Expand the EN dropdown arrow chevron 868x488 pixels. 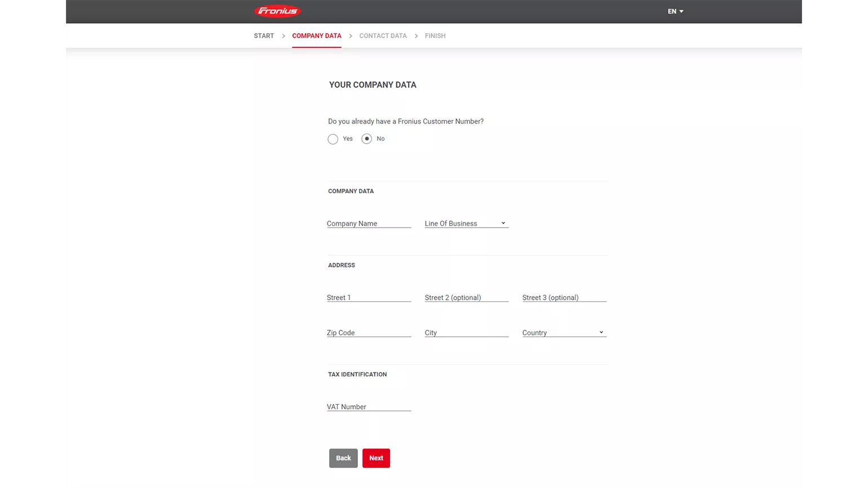pos(681,11)
